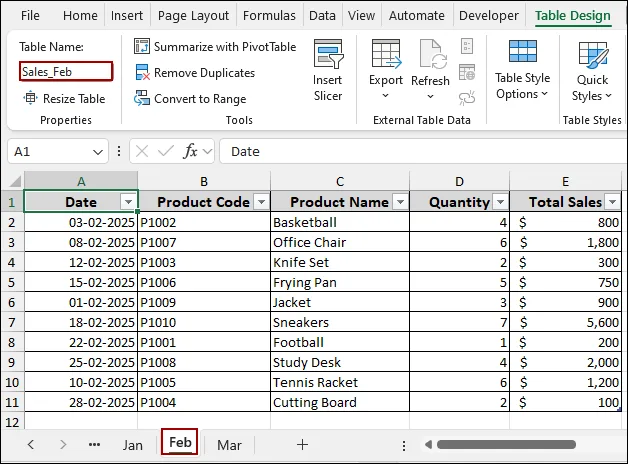Switch to the Page Layout tab
The height and width of the screenshot is (464, 628).
tap(193, 16)
